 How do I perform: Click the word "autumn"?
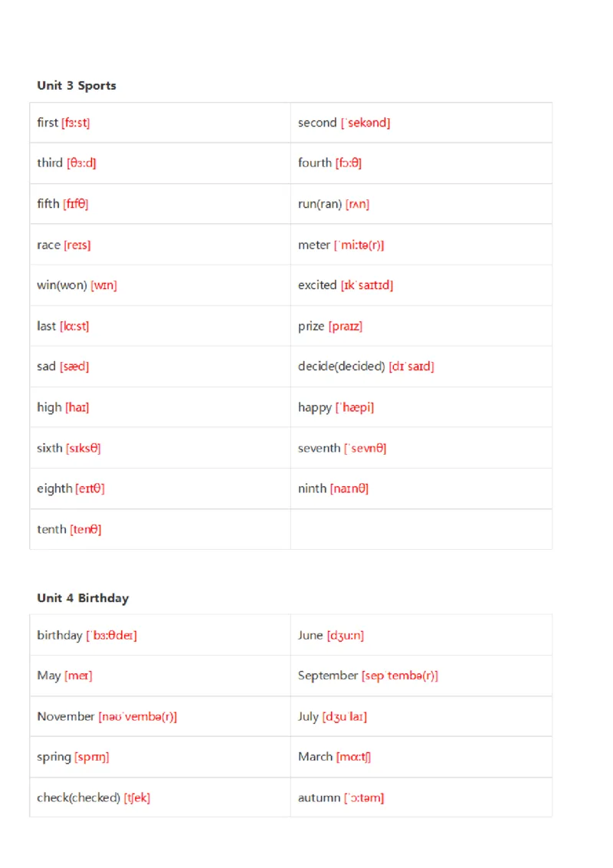click(x=319, y=797)
